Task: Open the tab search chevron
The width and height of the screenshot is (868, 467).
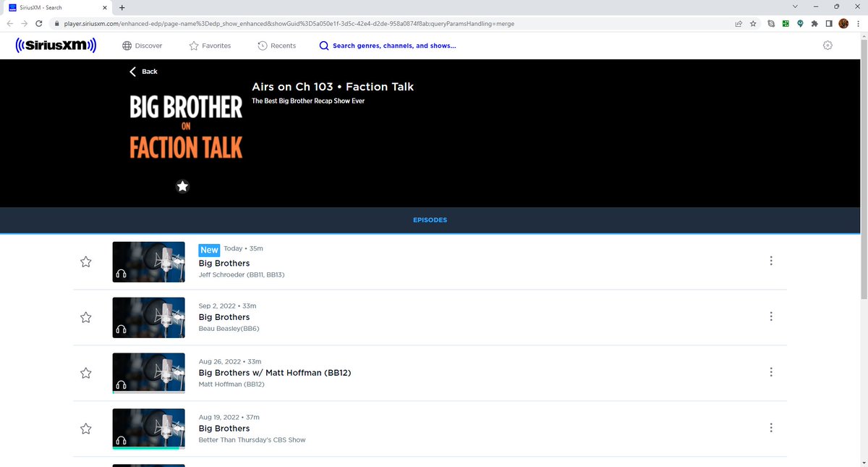Action: [796, 7]
